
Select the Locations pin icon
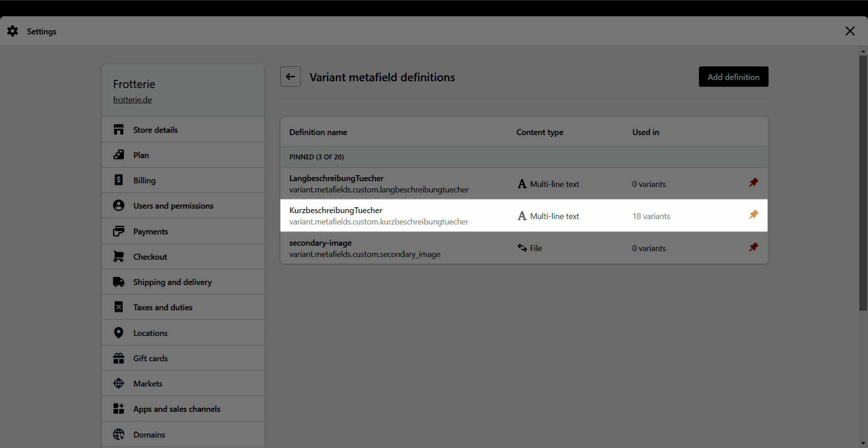coord(118,332)
